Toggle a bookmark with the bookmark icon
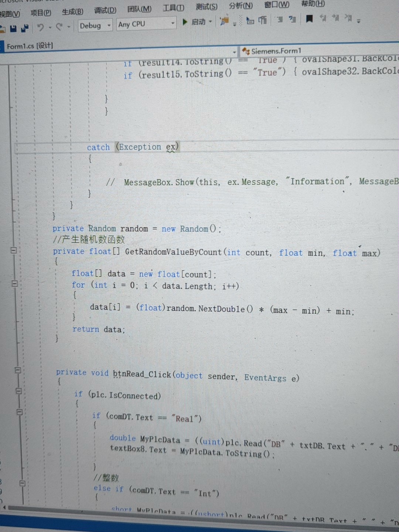The height and width of the screenshot is (532, 399). (x=309, y=18)
